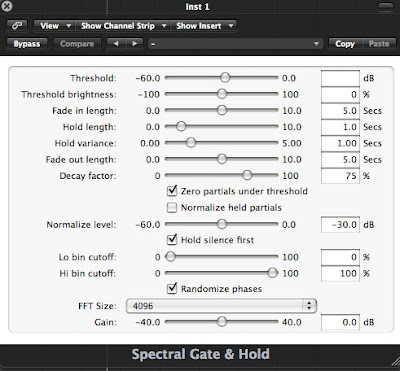This screenshot has height=371, width=400.
Task: Expand the View menu
Action: [x=54, y=26]
